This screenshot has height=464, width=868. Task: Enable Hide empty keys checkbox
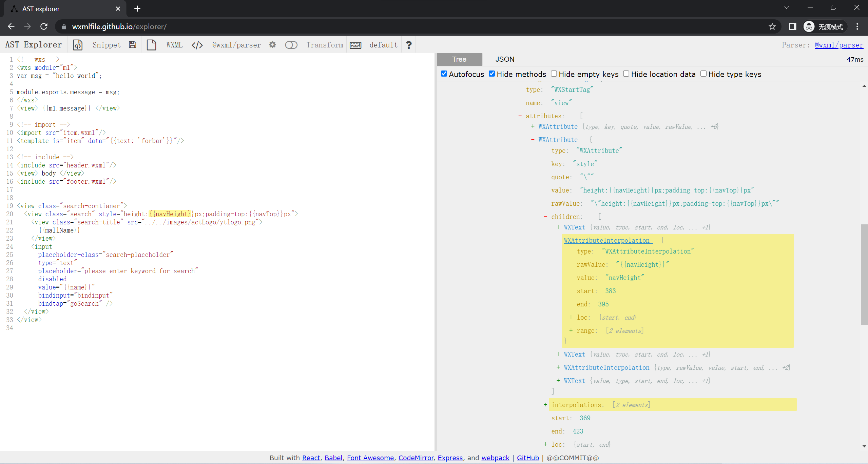tap(554, 74)
